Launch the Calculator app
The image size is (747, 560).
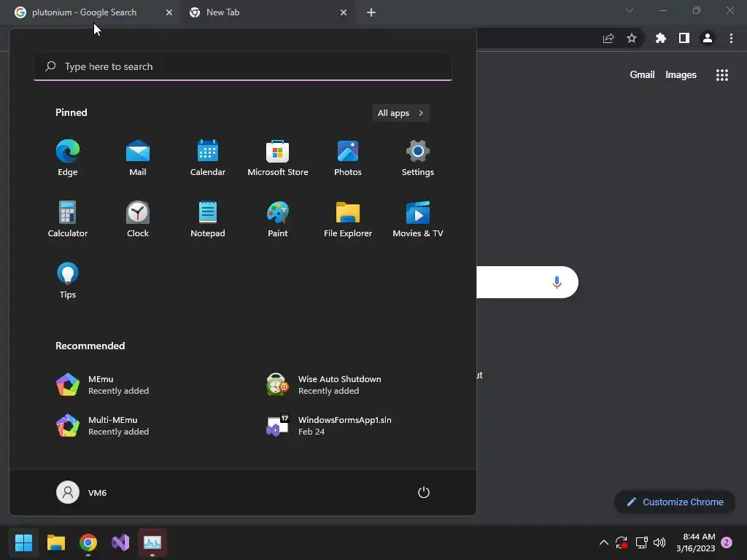point(68,219)
